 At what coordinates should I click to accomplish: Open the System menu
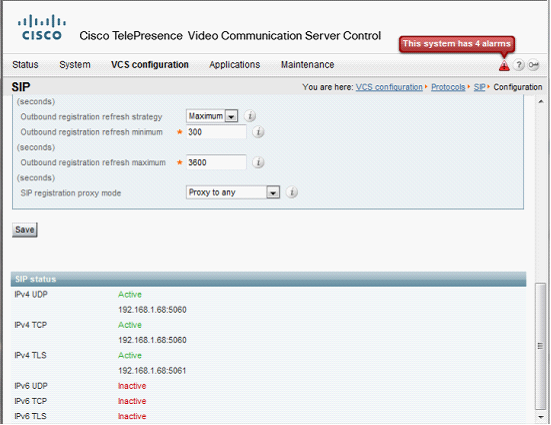[75, 65]
